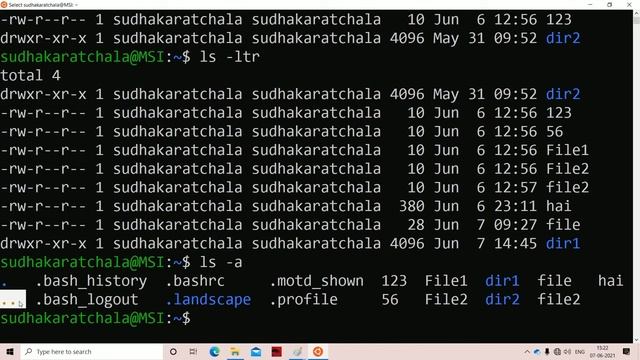Launch Microsoft Edge from the taskbar

pyautogui.click(x=214, y=351)
